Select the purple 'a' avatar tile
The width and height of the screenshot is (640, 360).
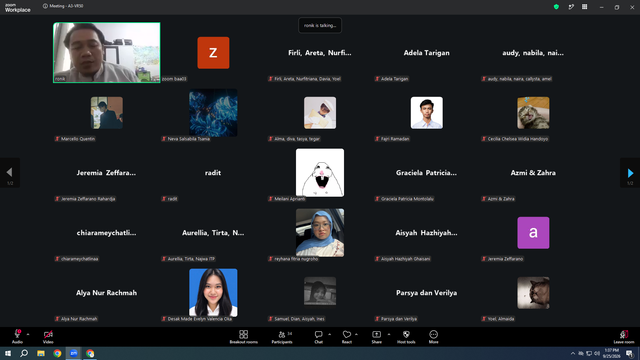point(533,233)
